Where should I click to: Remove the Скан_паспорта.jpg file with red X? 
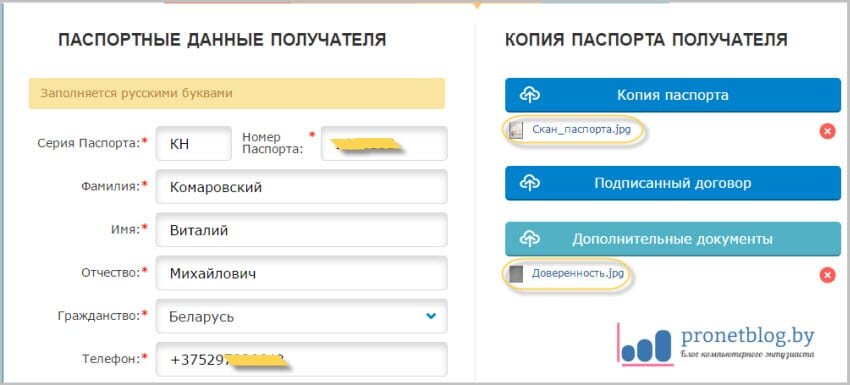point(827,131)
